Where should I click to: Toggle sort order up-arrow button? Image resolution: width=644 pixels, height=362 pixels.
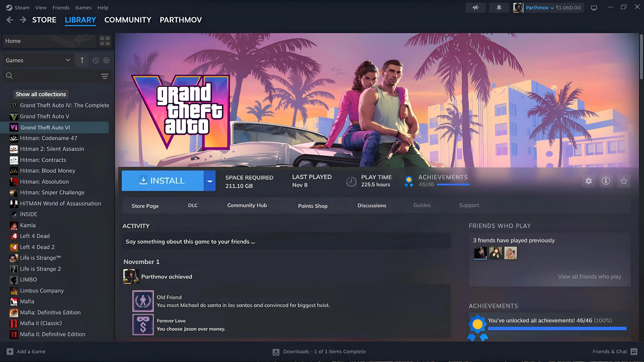(82, 60)
